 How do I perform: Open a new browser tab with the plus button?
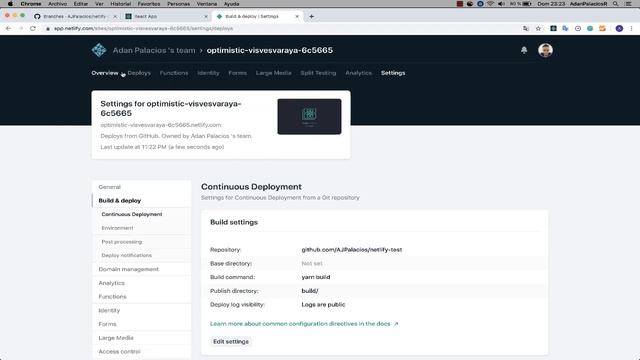click(311, 16)
